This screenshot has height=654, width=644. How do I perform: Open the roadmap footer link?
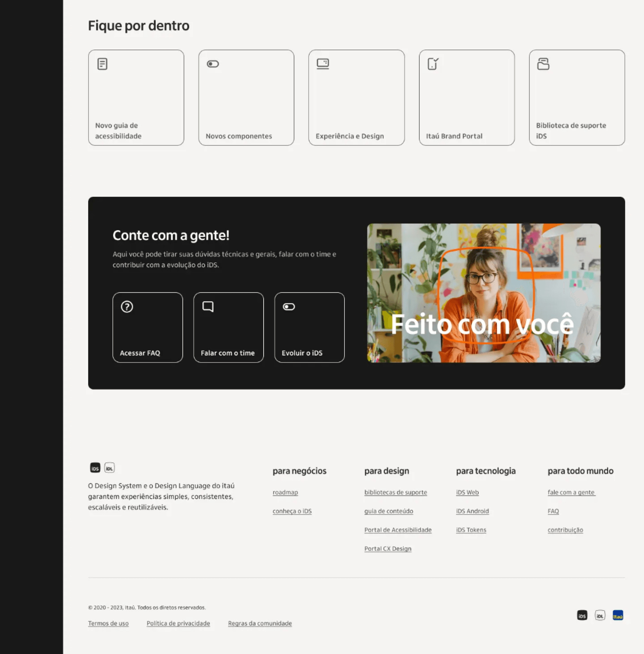[x=285, y=492]
